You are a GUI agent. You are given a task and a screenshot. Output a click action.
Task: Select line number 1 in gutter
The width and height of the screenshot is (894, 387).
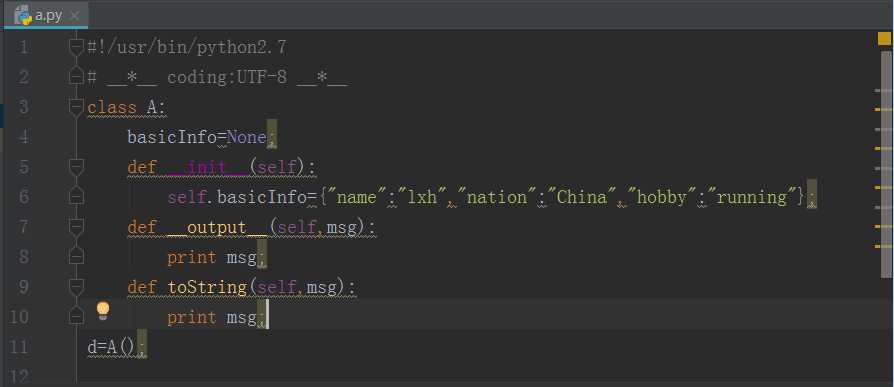(23, 47)
